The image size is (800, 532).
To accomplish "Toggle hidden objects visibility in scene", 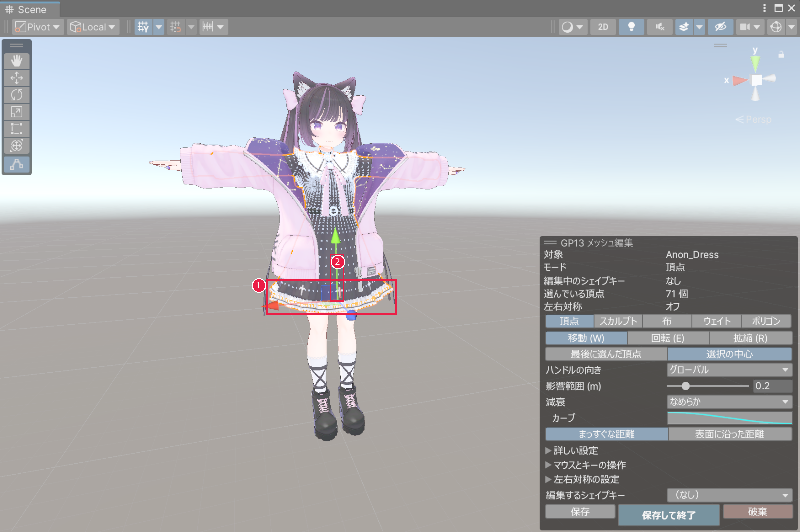I will (720, 27).
